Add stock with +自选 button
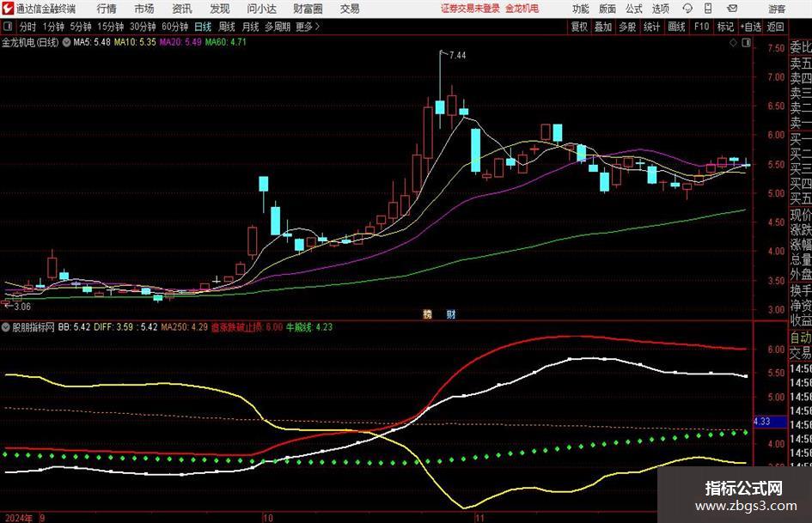Image resolution: width=812 pixels, height=523 pixels. (x=751, y=27)
